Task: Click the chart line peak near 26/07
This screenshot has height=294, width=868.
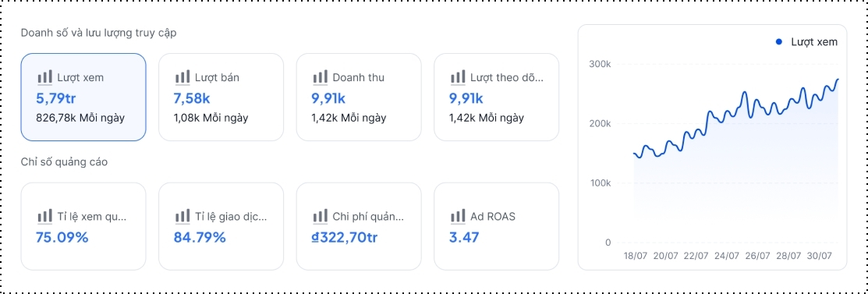Action: point(745,93)
